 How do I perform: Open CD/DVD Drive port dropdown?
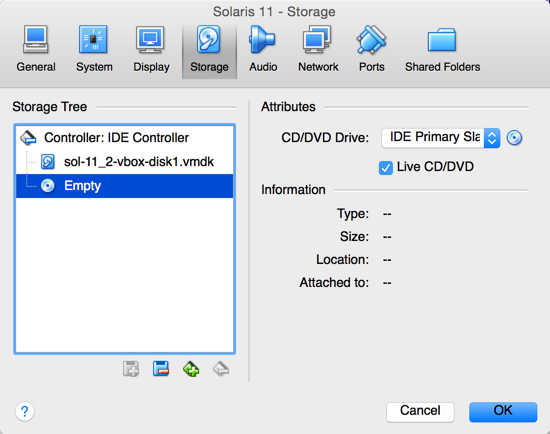[x=441, y=138]
